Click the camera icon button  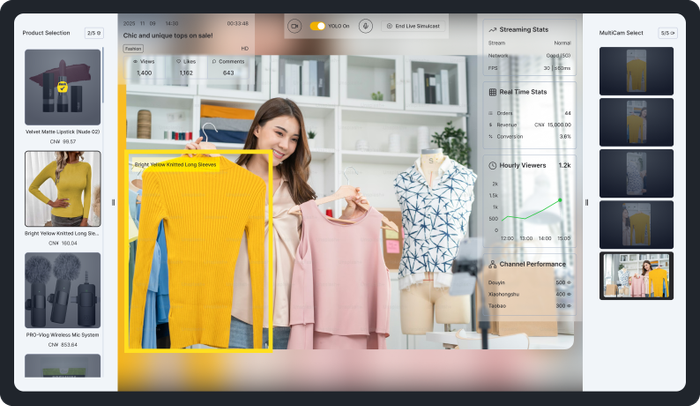[294, 25]
